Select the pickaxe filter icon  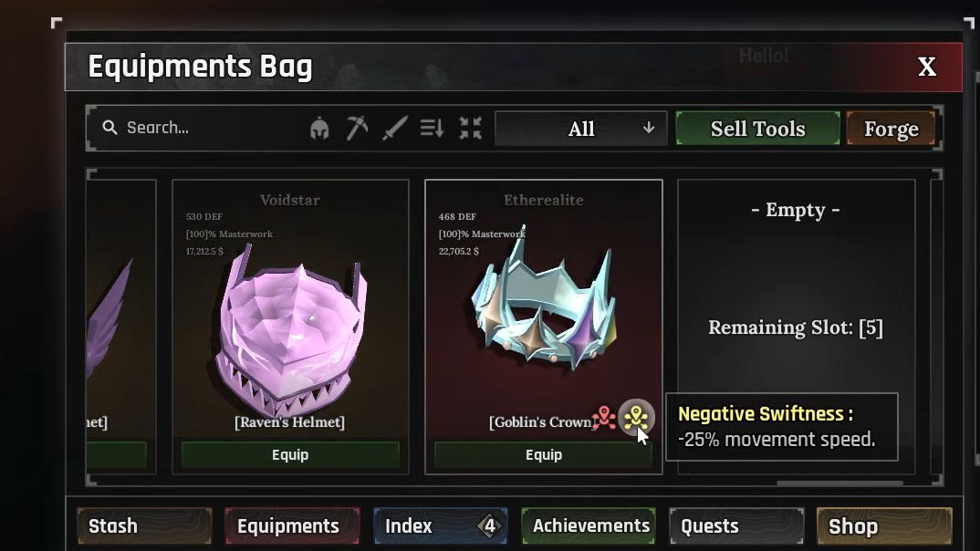tap(357, 128)
